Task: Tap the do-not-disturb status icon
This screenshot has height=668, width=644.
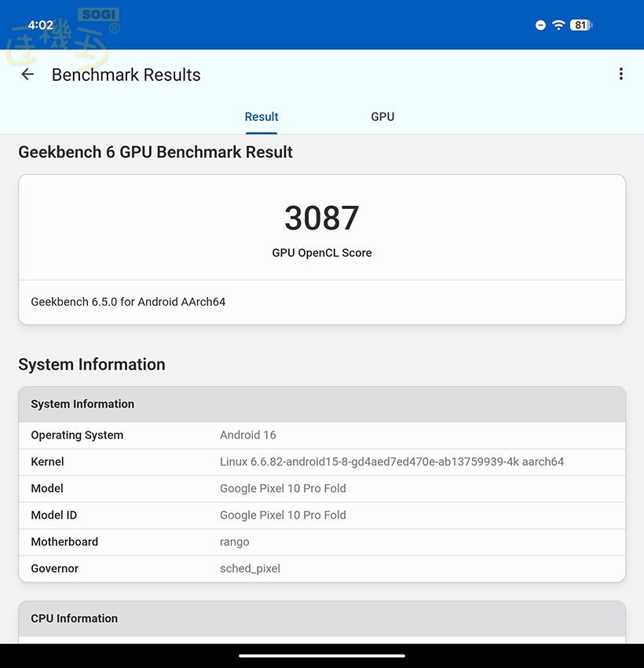Action: click(x=540, y=25)
